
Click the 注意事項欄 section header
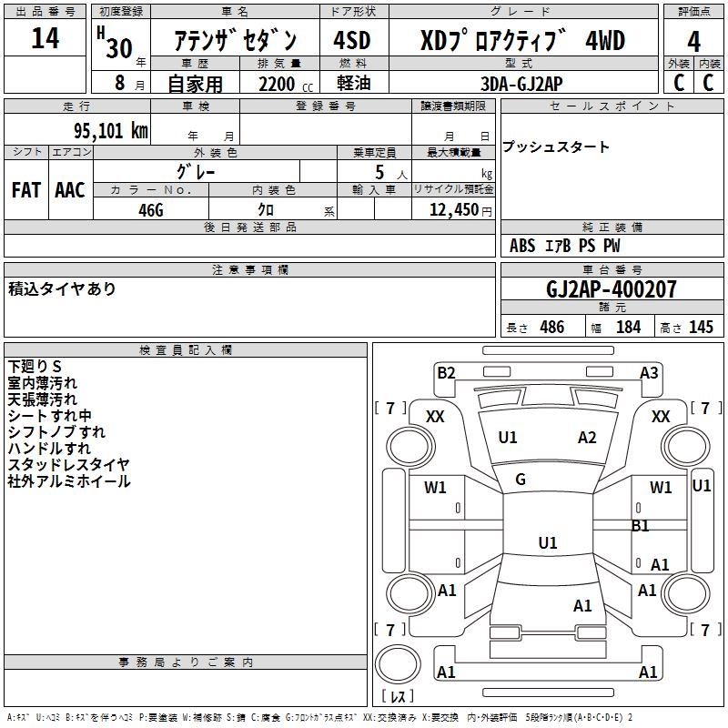click(249, 269)
